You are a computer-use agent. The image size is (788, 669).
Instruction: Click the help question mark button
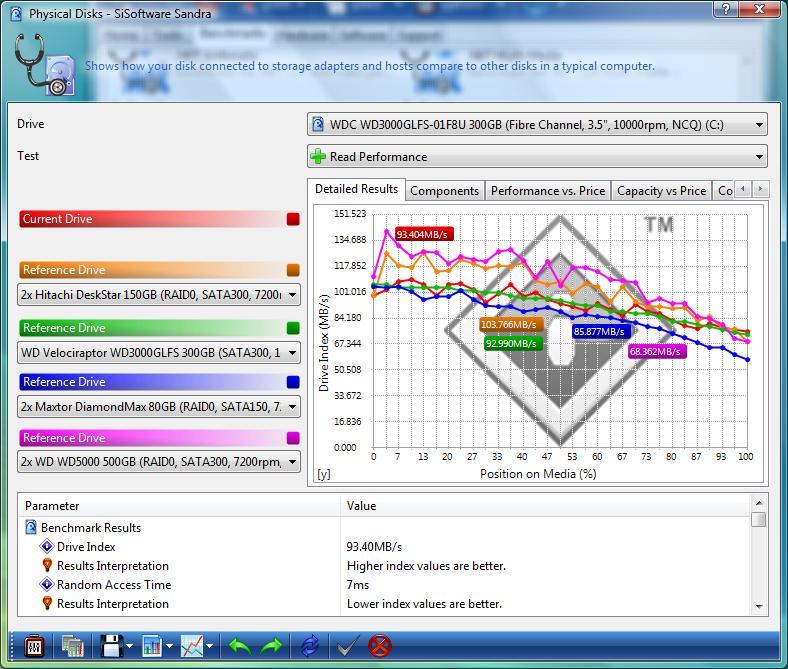[727, 9]
